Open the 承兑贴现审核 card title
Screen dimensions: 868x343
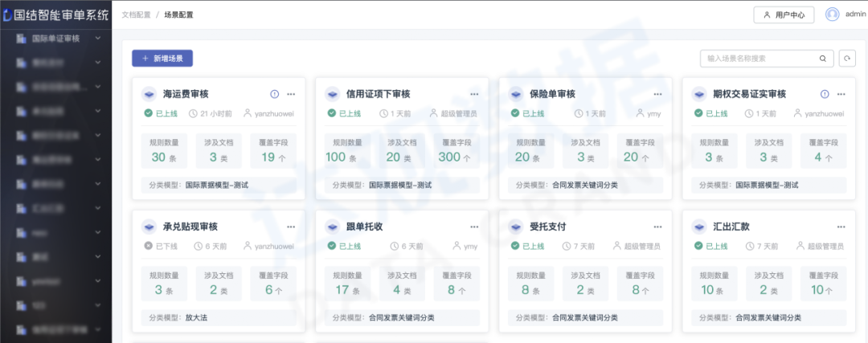(x=190, y=227)
